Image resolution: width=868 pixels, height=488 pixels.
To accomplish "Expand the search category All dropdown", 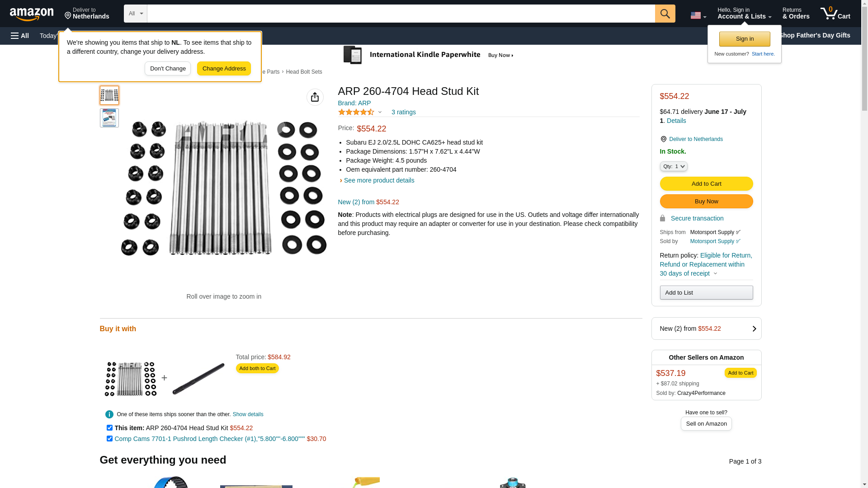I will point(136,14).
